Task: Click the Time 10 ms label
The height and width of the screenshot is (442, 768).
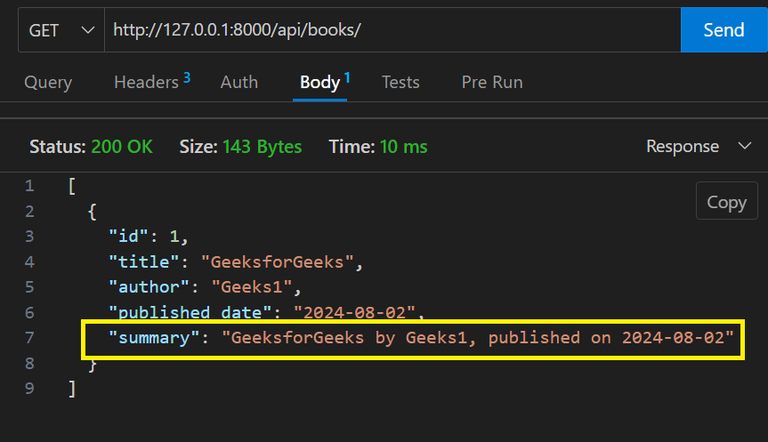Action: (378, 146)
